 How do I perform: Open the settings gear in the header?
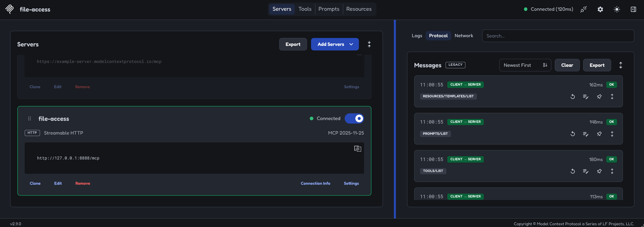[x=600, y=9]
